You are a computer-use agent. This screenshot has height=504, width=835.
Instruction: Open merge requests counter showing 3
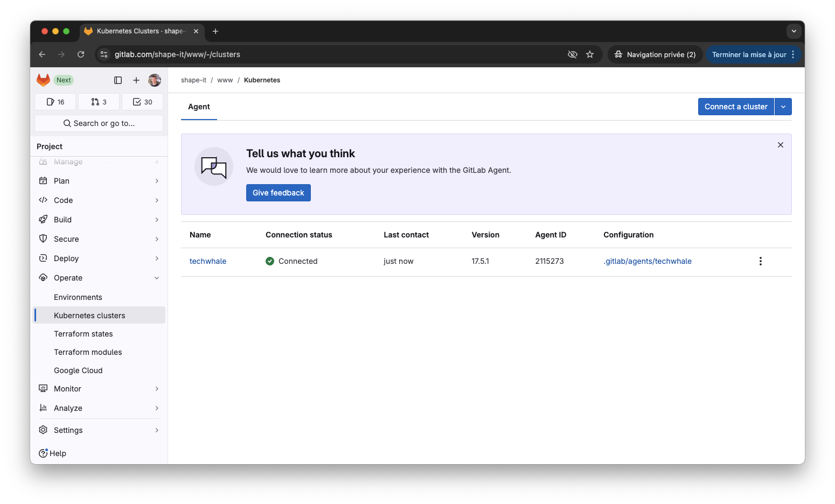tap(99, 102)
